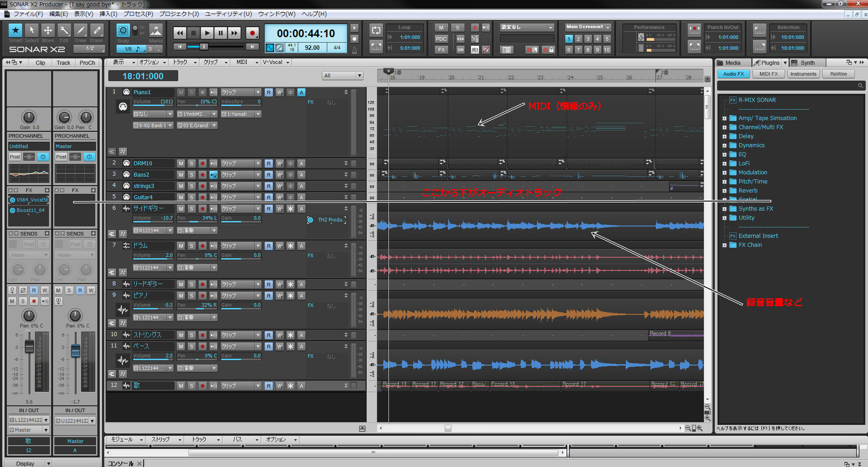Viewport: 868px width, 467px height.
Task: Pick the Edit tool
Action: click(64, 30)
